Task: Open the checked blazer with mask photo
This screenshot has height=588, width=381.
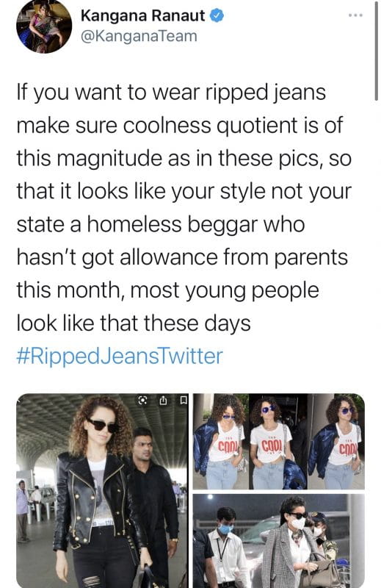Action: click(279, 541)
